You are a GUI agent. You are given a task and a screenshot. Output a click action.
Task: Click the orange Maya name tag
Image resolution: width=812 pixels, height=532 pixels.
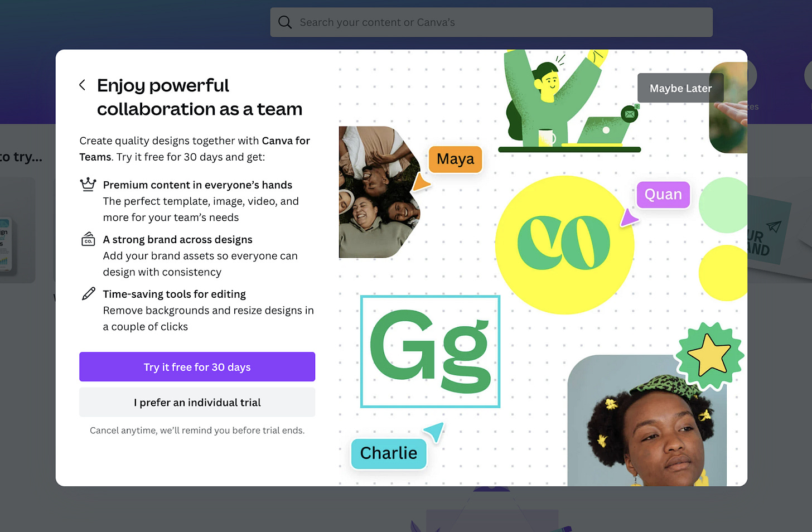tap(455, 159)
